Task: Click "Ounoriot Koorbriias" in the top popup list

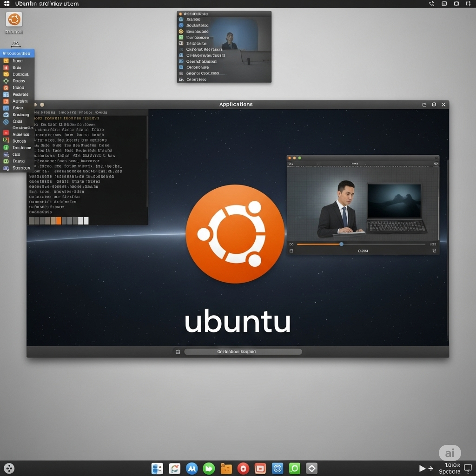Action: pos(205,49)
